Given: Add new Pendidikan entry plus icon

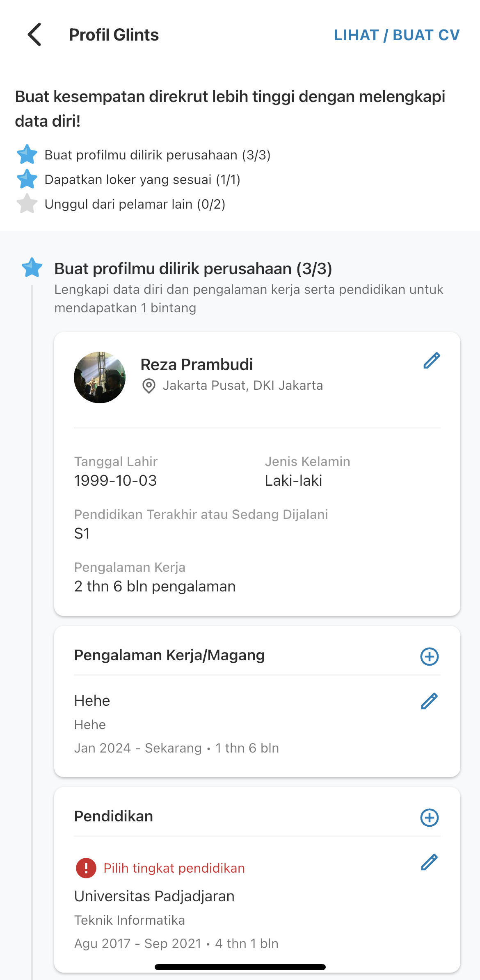Looking at the screenshot, I should 430,818.
